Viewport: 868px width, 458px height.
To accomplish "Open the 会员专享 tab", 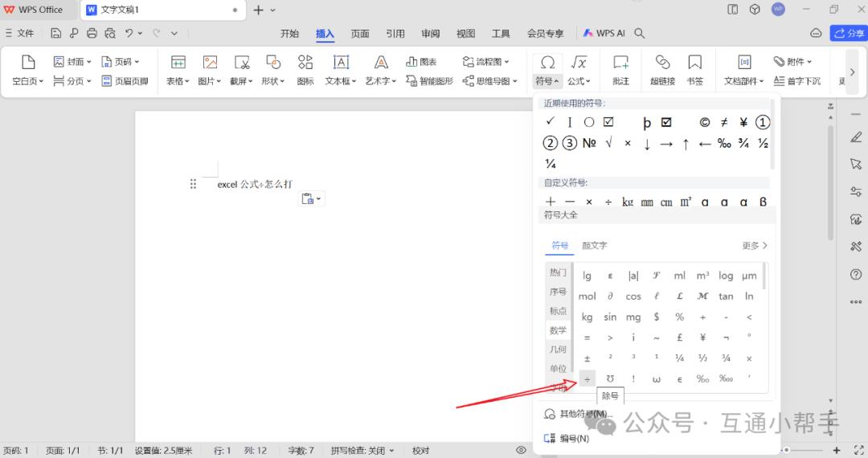I will [545, 33].
